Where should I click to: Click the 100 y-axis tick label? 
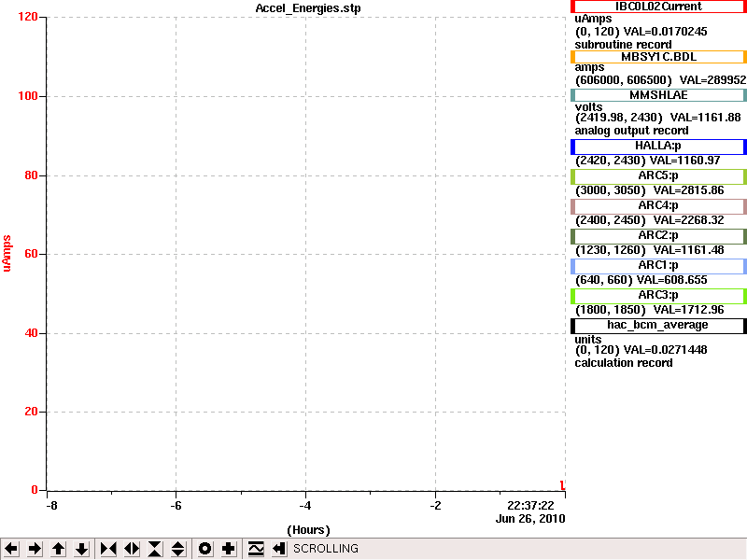(28, 96)
